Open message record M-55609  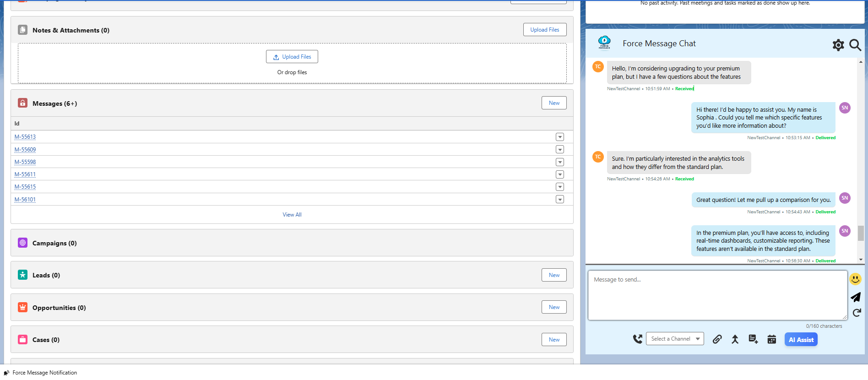pyautogui.click(x=25, y=150)
